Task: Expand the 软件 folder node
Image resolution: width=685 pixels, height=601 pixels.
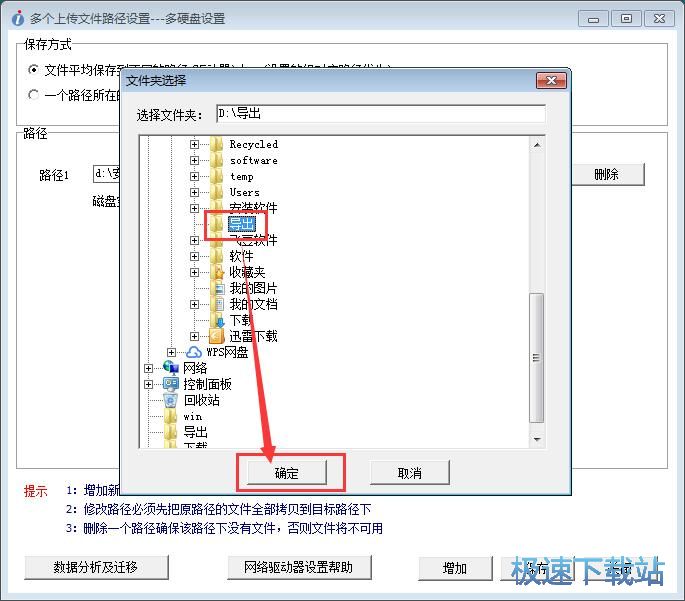Action: (194, 256)
